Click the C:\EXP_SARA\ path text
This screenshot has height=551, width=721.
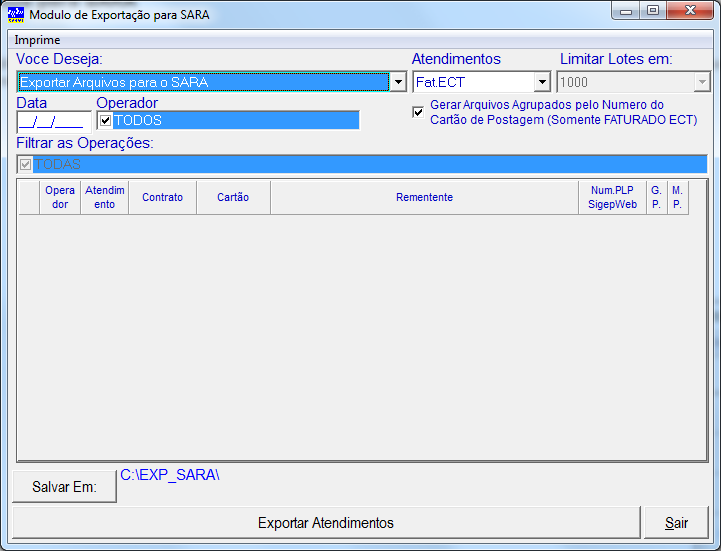coord(170,475)
